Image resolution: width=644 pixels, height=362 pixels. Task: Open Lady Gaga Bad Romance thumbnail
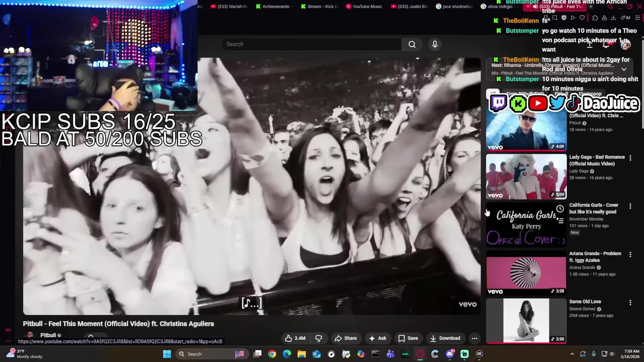(x=526, y=176)
